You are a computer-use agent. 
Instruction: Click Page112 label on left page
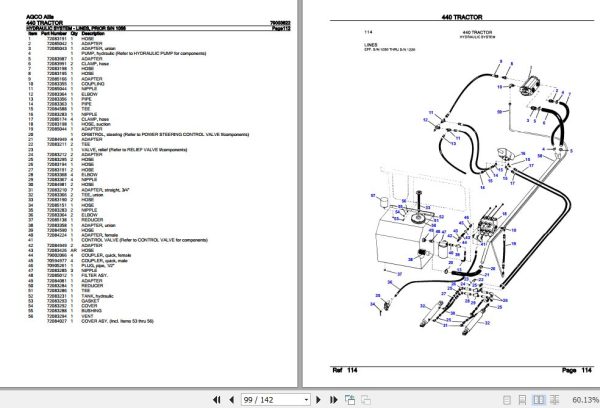(x=281, y=28)
